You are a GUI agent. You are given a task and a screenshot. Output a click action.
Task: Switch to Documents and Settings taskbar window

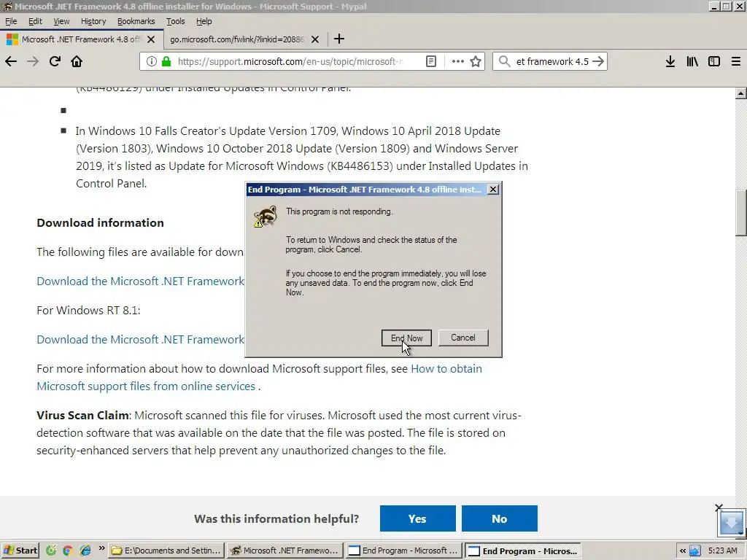point(166,551)
